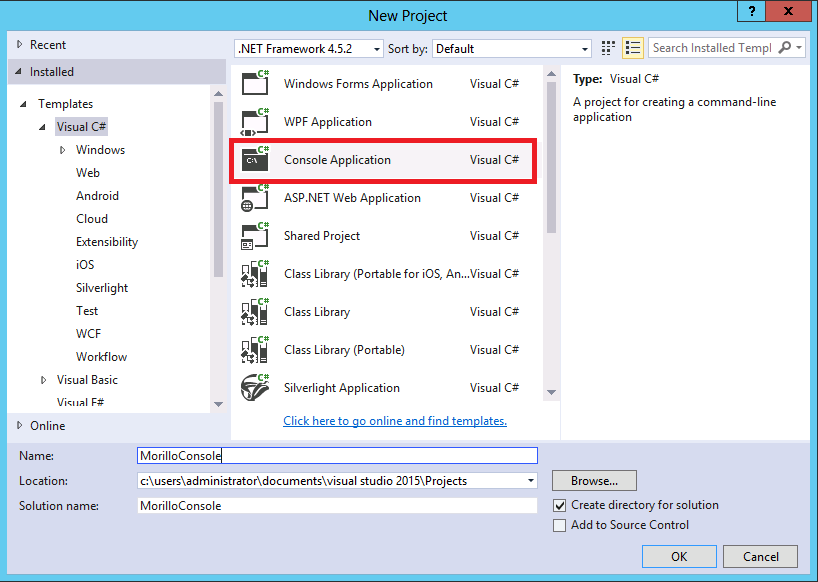Image resolution: width=818 pixels, height=582 pixels.
Task: Switch to small icons view
Action: 608,48
